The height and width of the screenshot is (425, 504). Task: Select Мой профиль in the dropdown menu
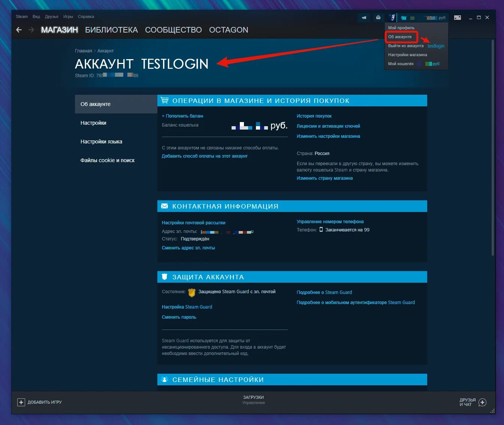pyautogui.click(x=401, y=28)
